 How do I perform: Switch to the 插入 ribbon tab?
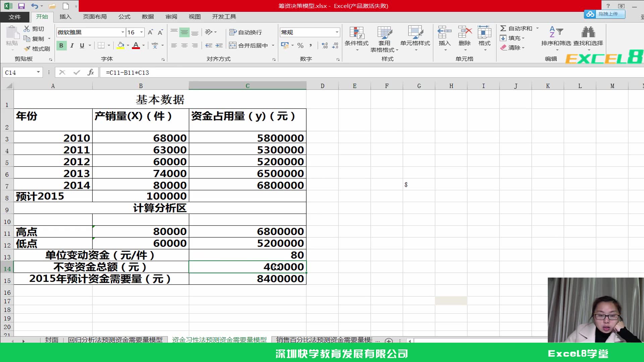tap(65, 17)
